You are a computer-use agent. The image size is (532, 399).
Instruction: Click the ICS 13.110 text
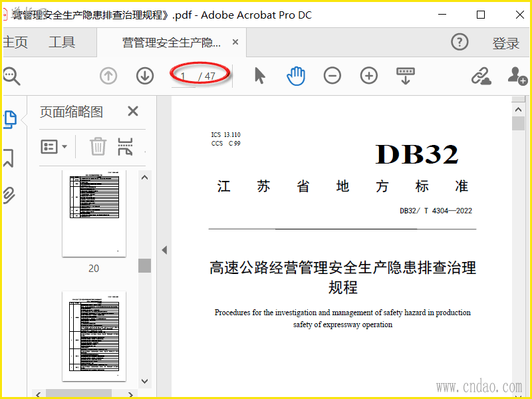[x=225, y=135]
